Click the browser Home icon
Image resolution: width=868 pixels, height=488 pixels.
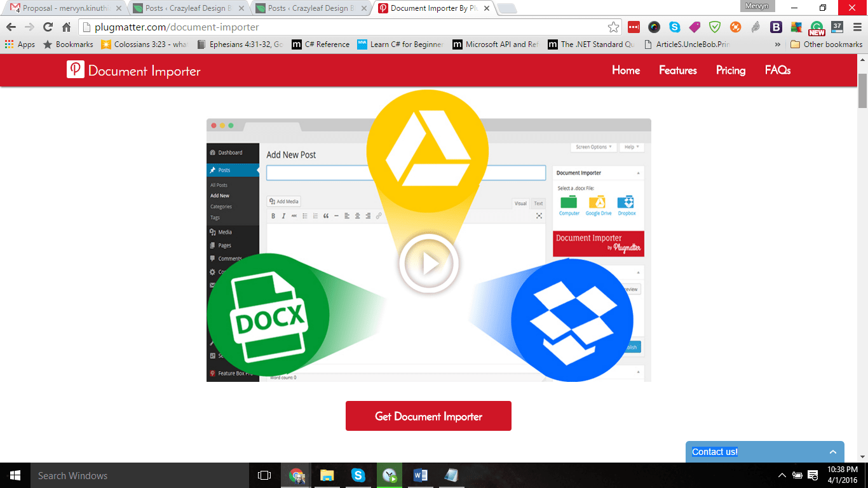(x=66, y=27)
